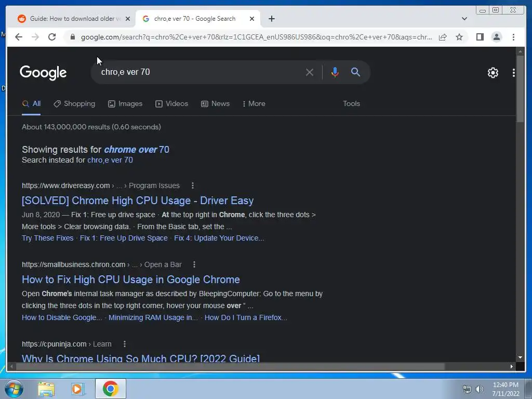The image size is (532, 399).
Task: Open the Windows Start menu
Action: [x=14, y=389]
